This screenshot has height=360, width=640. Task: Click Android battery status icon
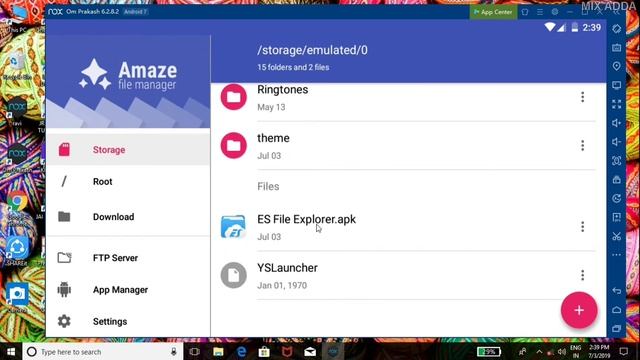tap(575, 27)
